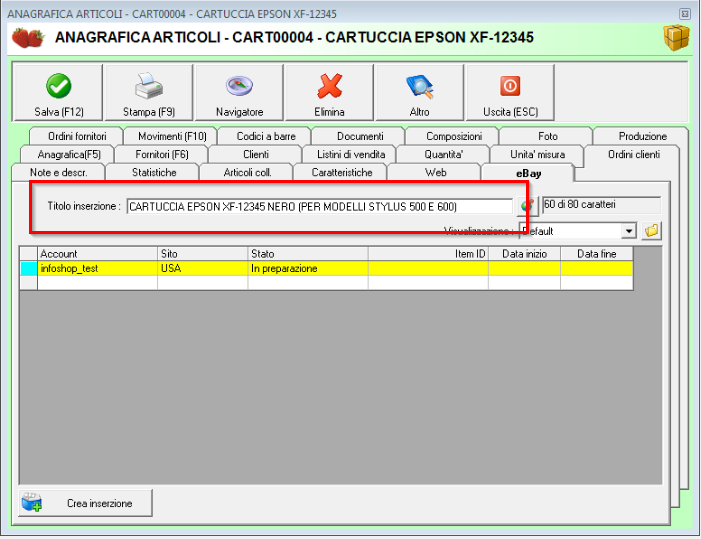The width and height of the screenshot is (701, 539).
Task: Click the Salva (F12) save button
Action: click(58, 93)
